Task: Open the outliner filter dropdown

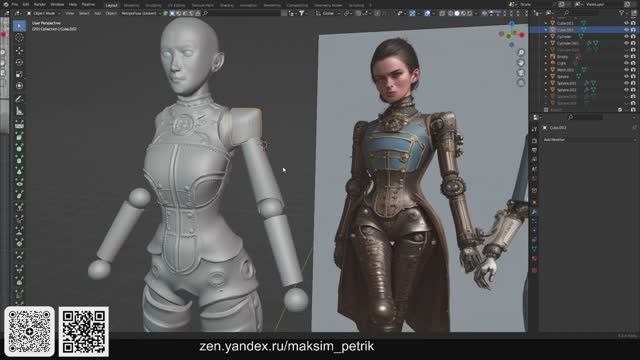Action: pyautogui.click(x=623, y=13)
